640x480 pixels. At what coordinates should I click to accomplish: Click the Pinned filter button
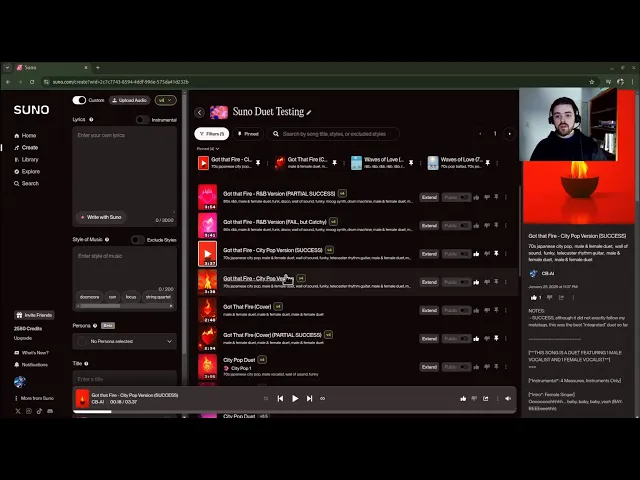pyautogui.click(x=248, y=134)
